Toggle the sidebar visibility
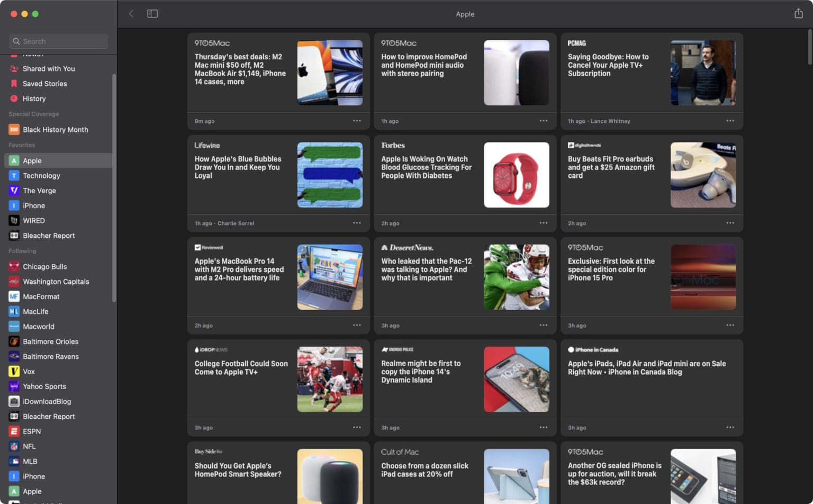This screenshot has width=813, height=504. [152, 13]
